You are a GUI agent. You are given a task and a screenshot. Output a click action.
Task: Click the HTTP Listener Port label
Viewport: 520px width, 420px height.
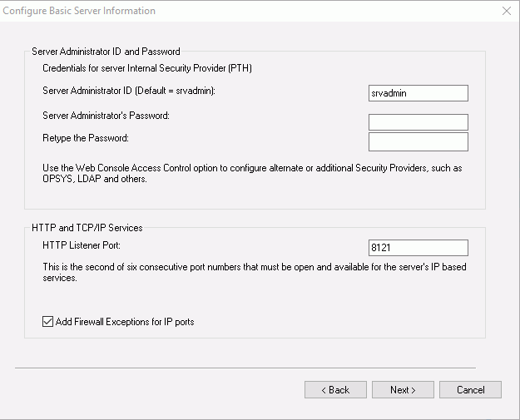(x=82, y=245)
